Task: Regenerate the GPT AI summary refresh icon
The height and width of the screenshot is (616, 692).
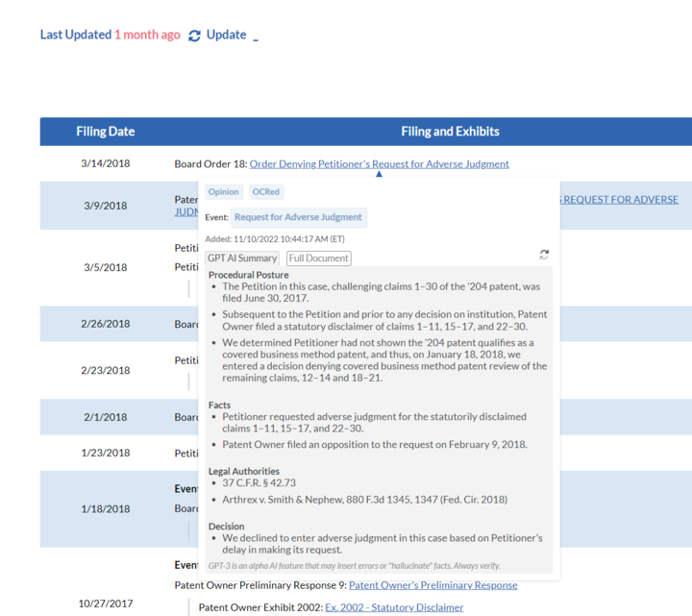Action: [x=544, y=255]
